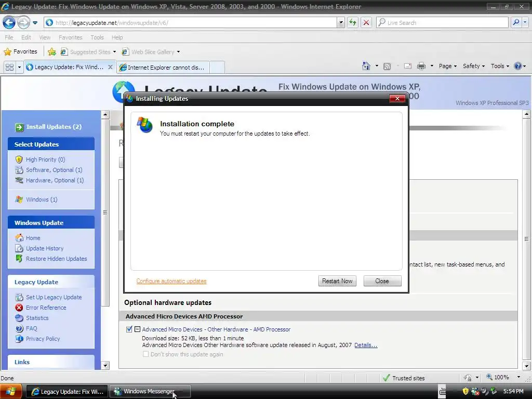
Task: Open Statistics link in sidebar
Action: pos(37,318)
